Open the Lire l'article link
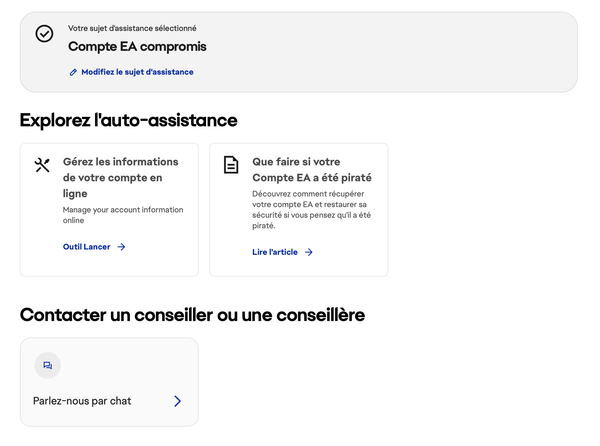Image resolution: width=600 pixels, height=446 pixels. click(275, 252)
